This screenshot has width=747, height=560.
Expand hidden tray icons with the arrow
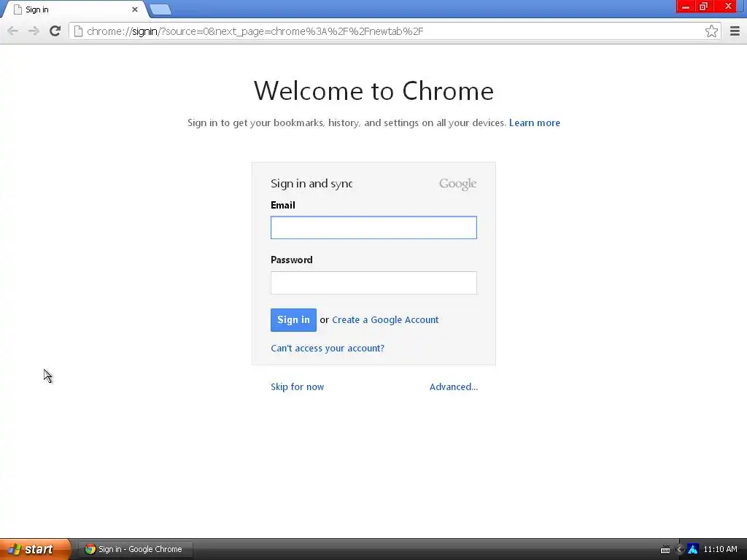679,550
